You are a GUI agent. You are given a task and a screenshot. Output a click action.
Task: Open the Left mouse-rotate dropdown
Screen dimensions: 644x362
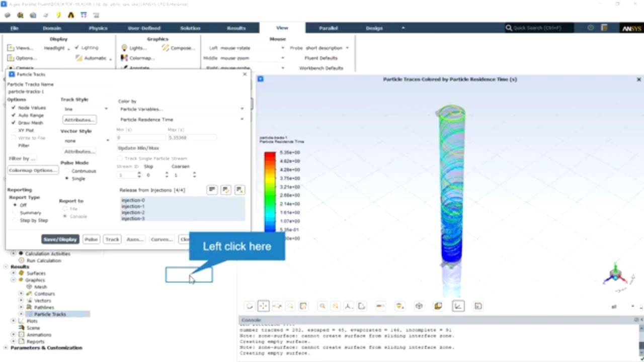(252, 48)
